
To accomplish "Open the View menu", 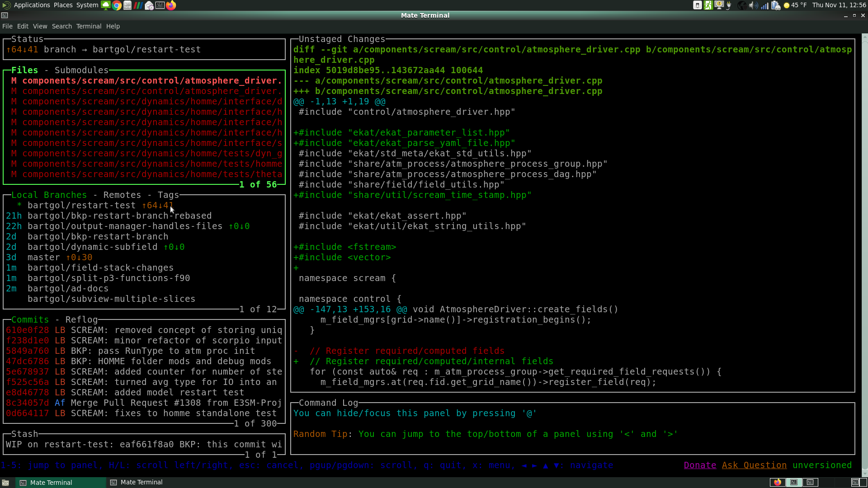I will 40,26.
